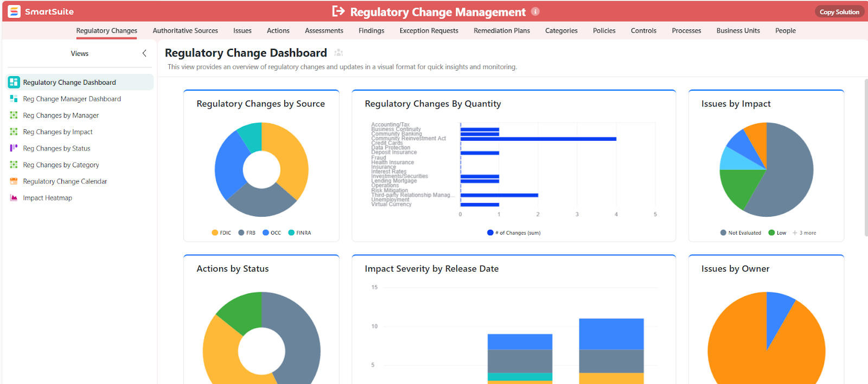This screenshot has height=384, width=868.
Task: Open the Exception Requests tab
Action: pyautogui.click(x=429, y=30)
